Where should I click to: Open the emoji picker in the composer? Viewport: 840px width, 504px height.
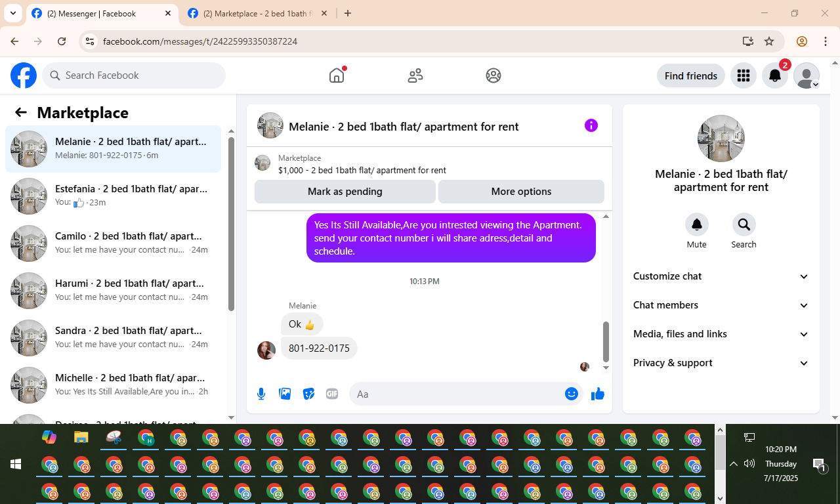point(572,394)
